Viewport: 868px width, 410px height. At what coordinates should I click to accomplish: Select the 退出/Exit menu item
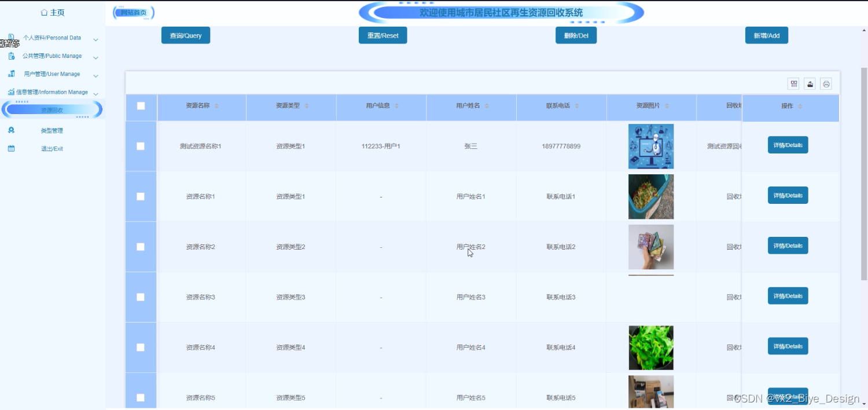point(53,148)
